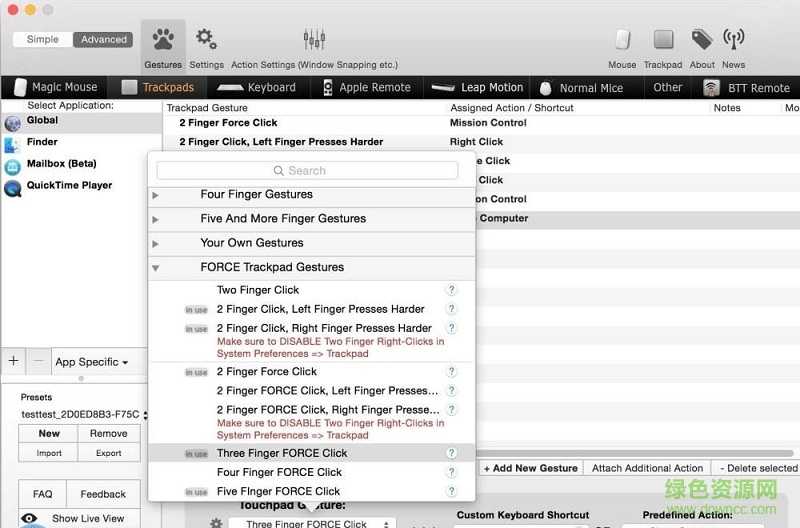Image resolution: width=800 pixels, height=528 pixels.
Task: Switch to BTT Remote tab
Action: (746, 88)
